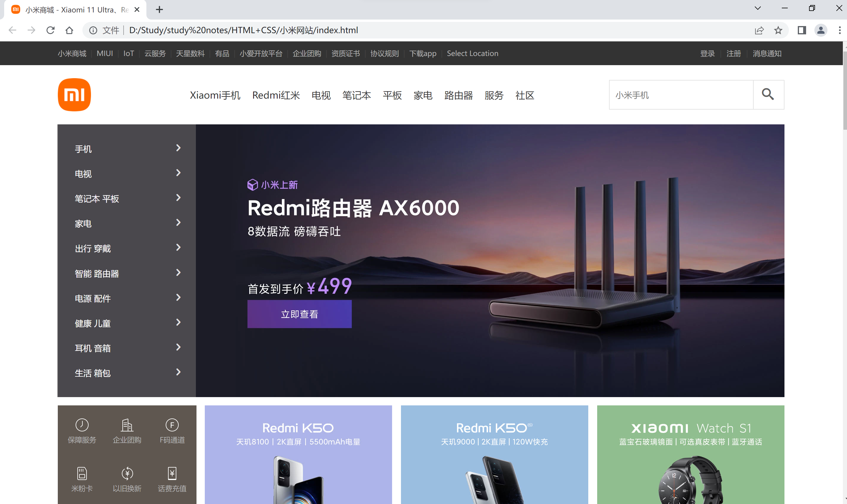
Task: Expand the 家电 category chevron
Action: tap(178, 222)
